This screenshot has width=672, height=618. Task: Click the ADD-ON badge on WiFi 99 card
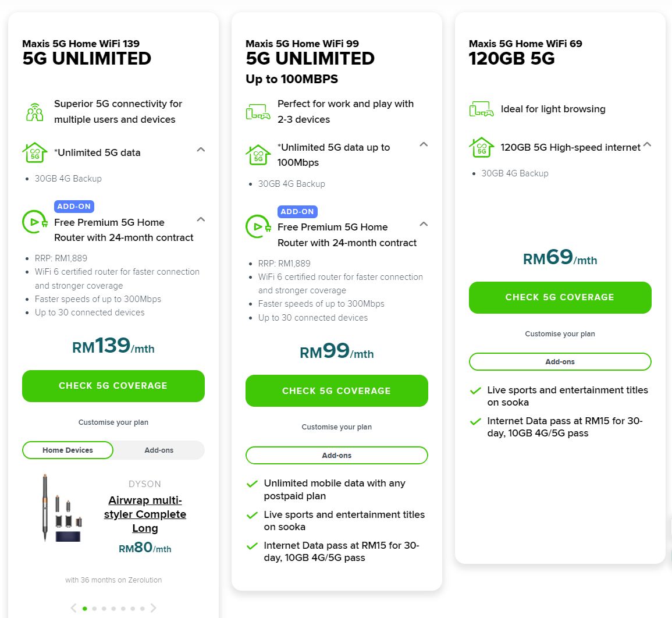297,211
